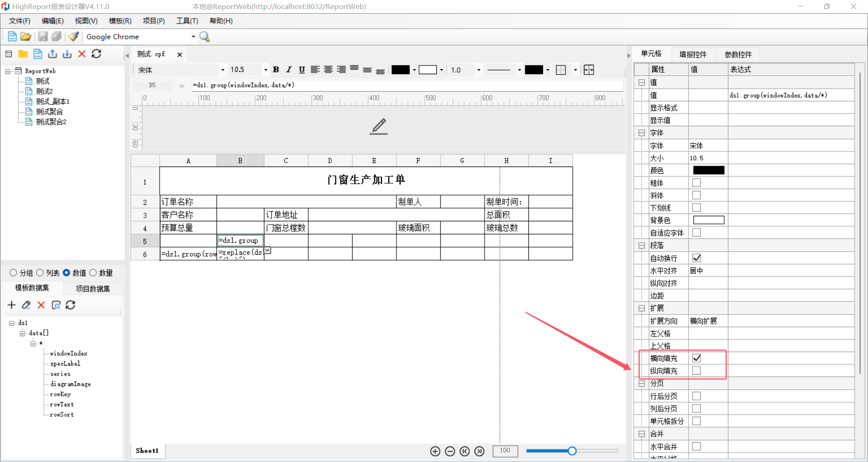The width and height of the screenshot is (868, 462).
Task: Switch to the 参数控件 tab
Action: (x=738, y=54)
